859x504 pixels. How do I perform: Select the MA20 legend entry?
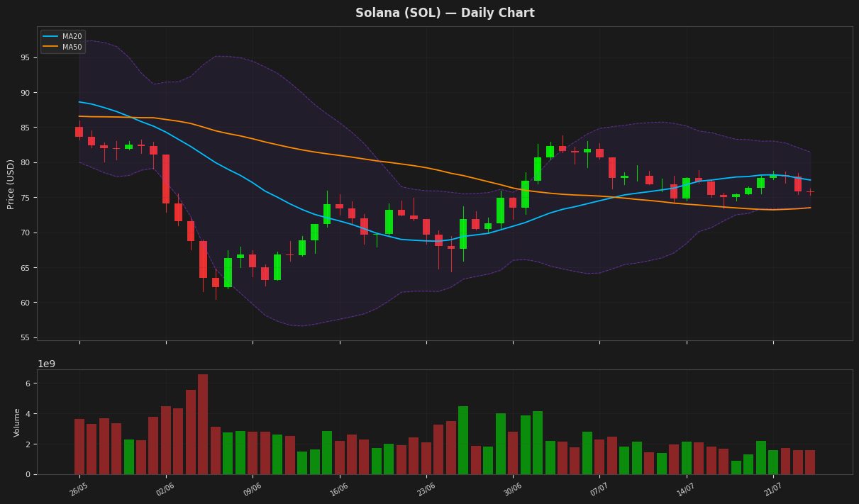pyautogui.click(x=62, y=36)
